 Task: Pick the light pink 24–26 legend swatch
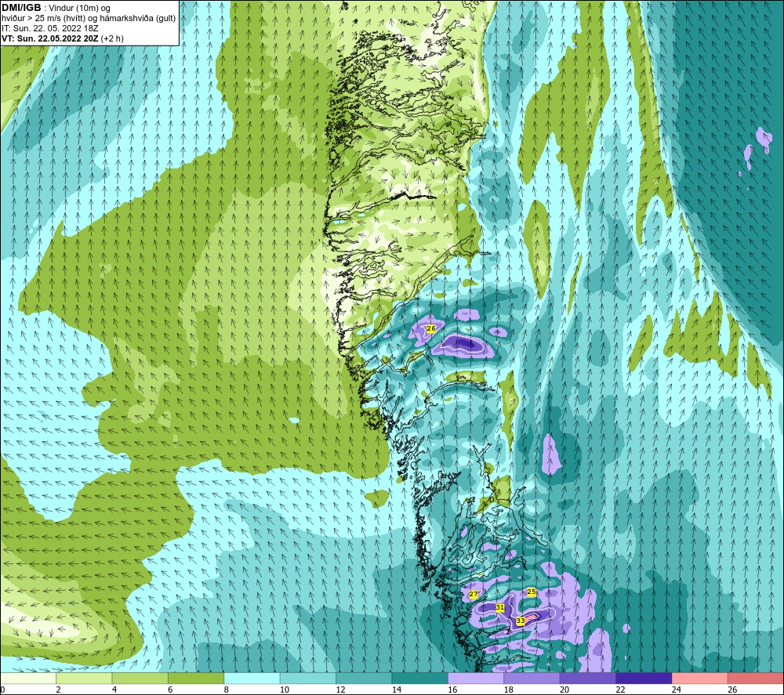tap(700, 679)
